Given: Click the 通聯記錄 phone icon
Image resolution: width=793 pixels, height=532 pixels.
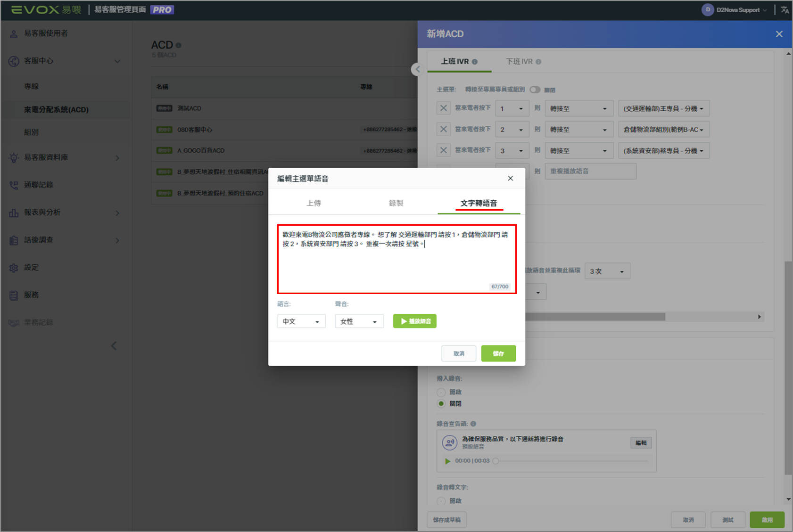Looking at the screenshot, I should click(14, 185).
